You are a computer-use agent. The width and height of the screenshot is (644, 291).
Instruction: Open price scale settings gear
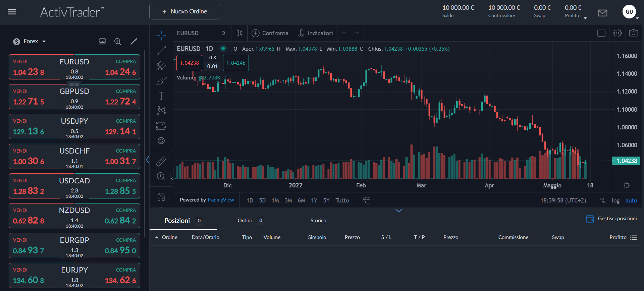(627, 185)
